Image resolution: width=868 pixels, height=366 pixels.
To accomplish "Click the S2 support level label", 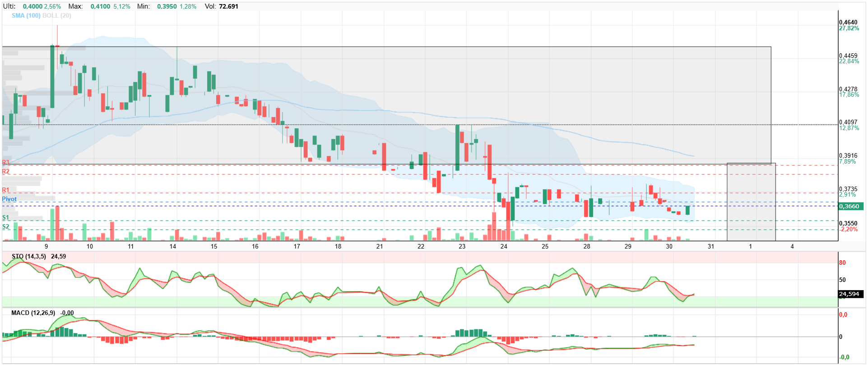I will 6,226.
